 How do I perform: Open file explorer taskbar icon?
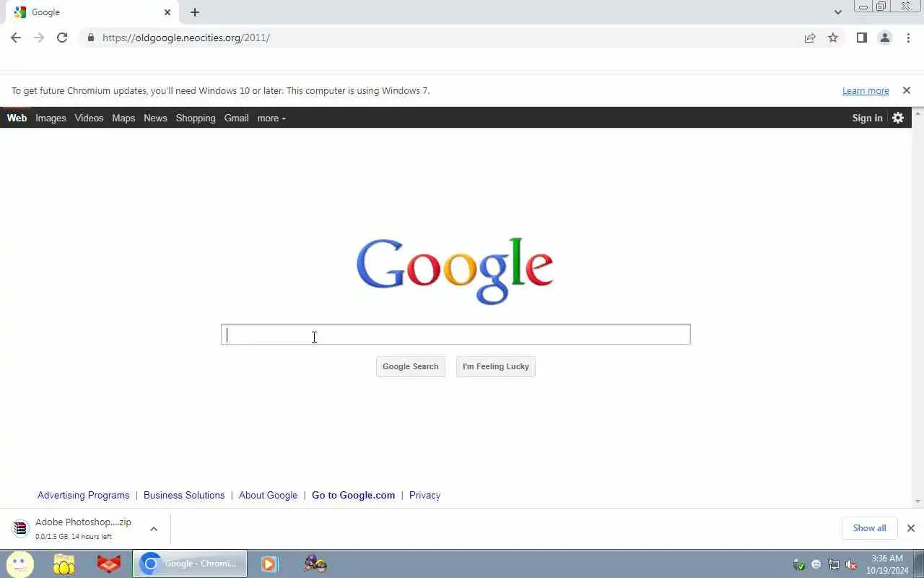[64, 564]
